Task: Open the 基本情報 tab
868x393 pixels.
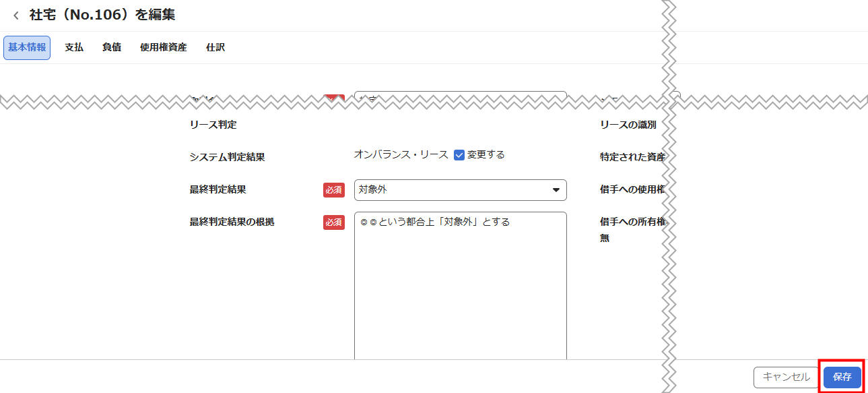Action: click(27, 48)
